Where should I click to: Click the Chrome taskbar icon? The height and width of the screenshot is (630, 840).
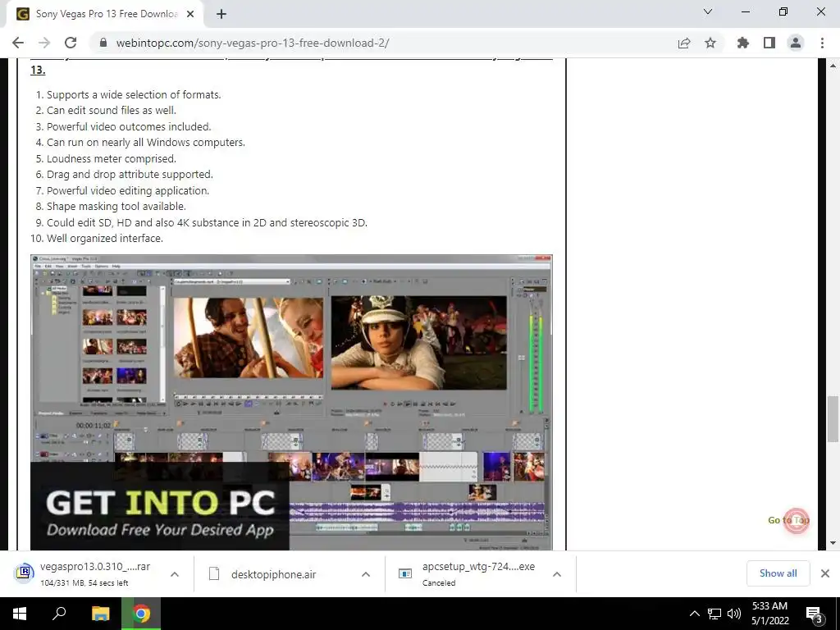(141, 614)
